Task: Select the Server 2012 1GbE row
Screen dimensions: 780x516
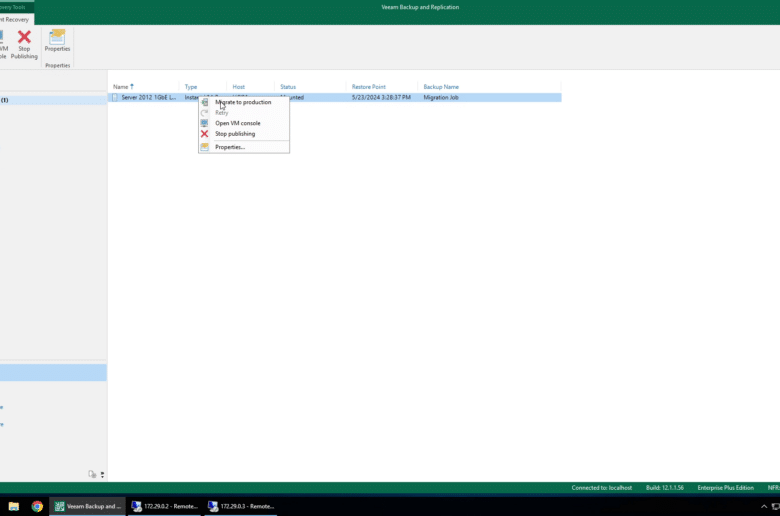Action: [x=335, y=98]
